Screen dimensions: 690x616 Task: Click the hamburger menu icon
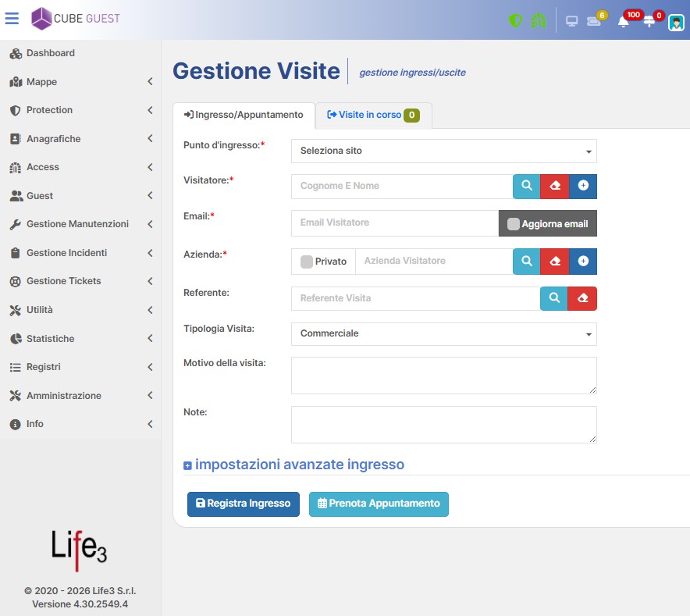(12, 19)
